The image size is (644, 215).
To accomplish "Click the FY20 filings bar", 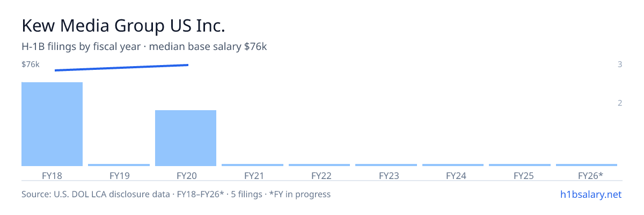I will pyautogui.click(x=186, y=138).
